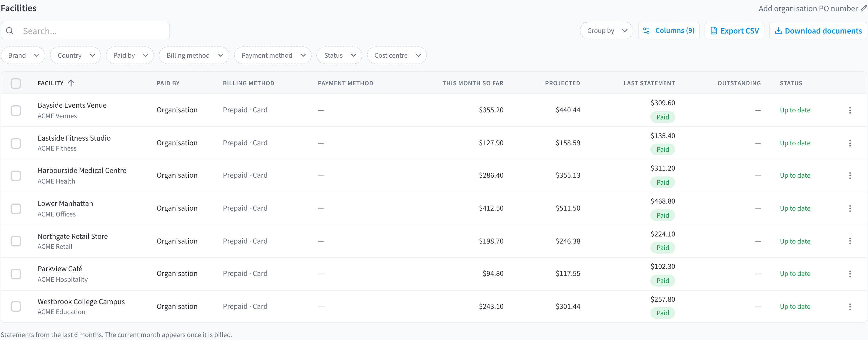Open row menu for Bayside Events Venue
The height and width of the screenshot is (340, 868).
click(x=850, y=110)
